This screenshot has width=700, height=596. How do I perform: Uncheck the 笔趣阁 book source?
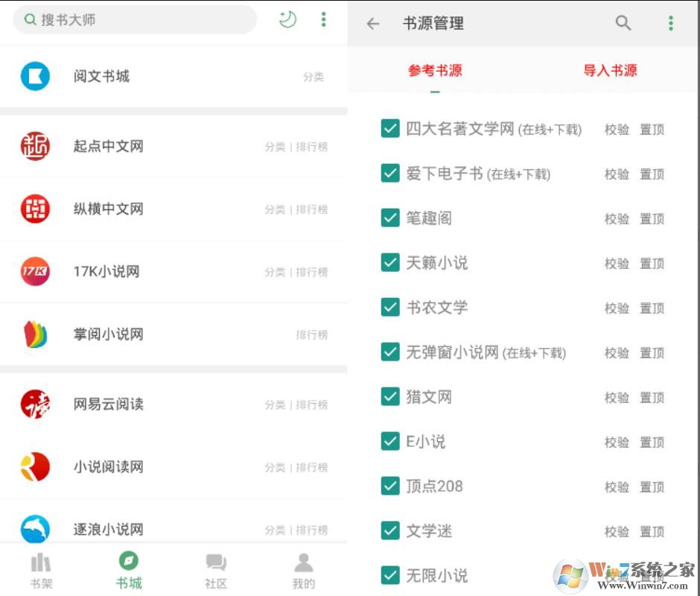click(x=390, y=218)
